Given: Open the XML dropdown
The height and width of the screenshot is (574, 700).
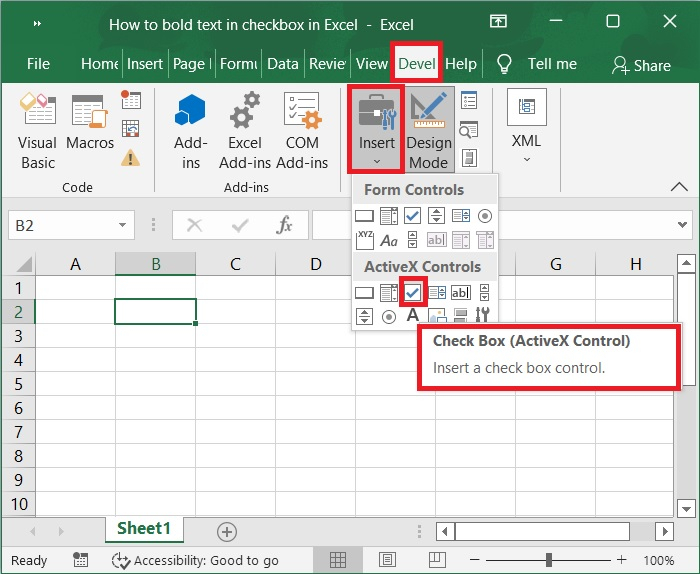Looking at the screenshot, I should [x=526, y=131].
